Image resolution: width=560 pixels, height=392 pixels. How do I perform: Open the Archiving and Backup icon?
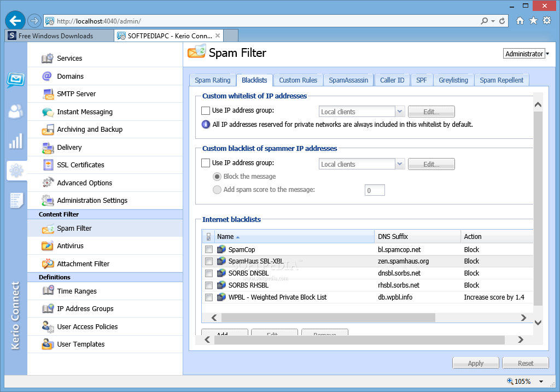coord(48,130)
